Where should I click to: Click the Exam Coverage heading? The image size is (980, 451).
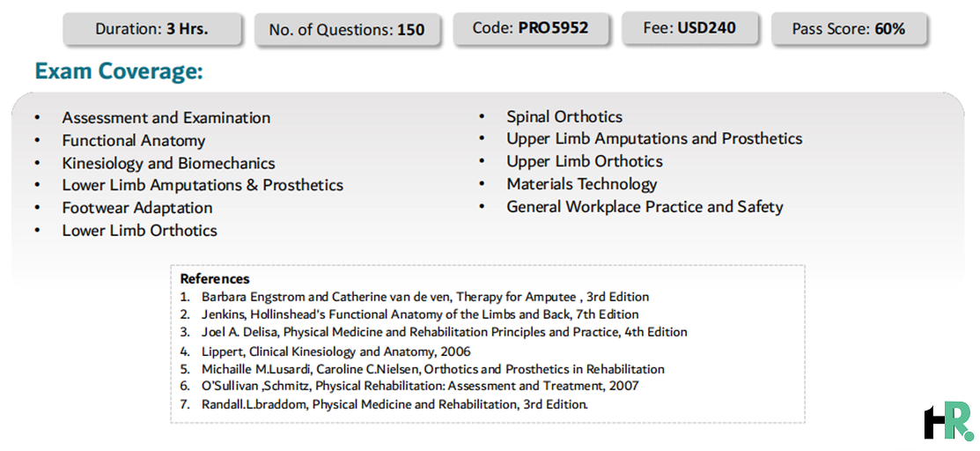[x=120, y=72]
